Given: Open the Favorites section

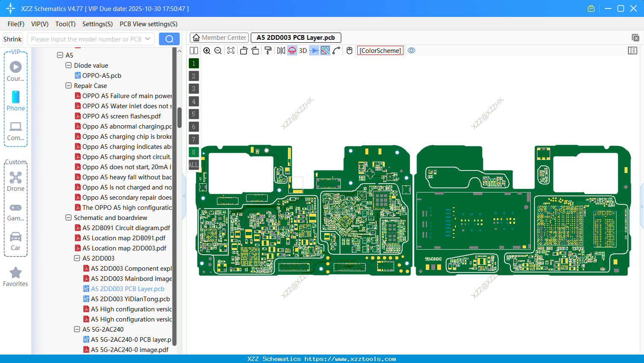Looking at the screenshot, I should click(x=16, y=277).
